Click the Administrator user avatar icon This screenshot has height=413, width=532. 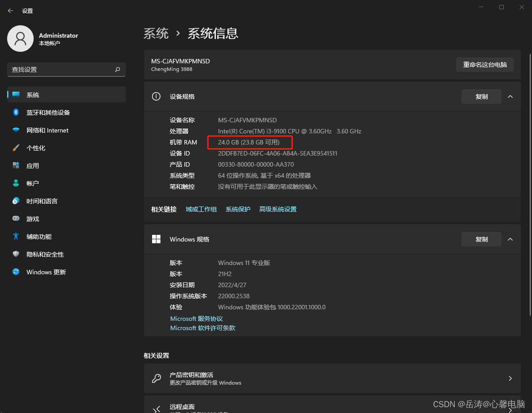click(x=20, y=39)
